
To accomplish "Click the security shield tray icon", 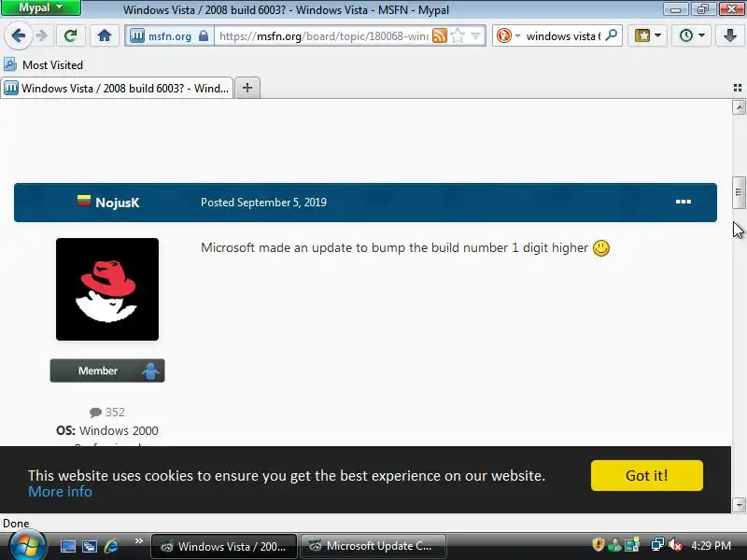I will coord(598,544).
